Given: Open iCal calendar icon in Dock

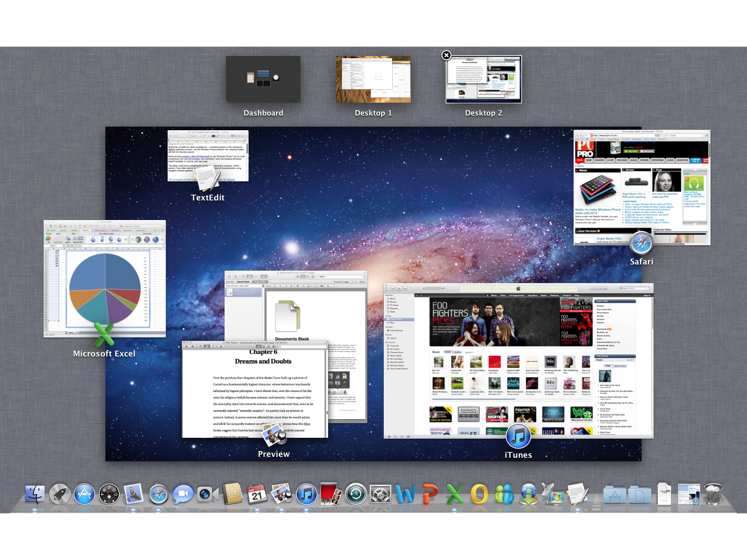Looking at the screenshot, I should pyautogui.click(x=257, y=494).
